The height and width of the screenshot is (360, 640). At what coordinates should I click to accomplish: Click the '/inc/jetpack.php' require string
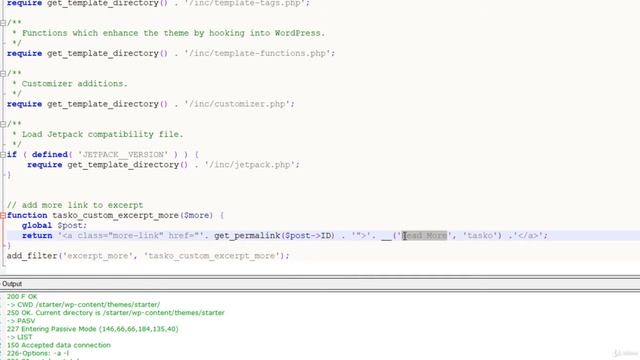pos(250,165)
